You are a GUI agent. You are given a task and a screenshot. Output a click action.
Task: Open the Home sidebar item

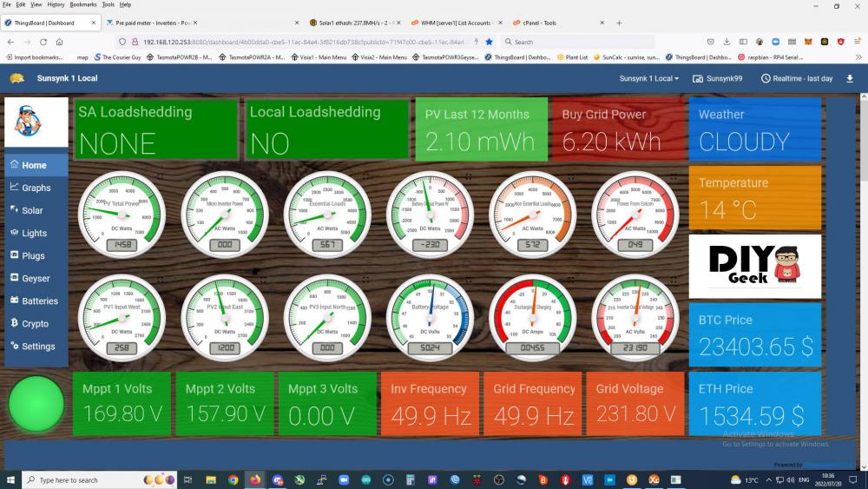[36, 165]
